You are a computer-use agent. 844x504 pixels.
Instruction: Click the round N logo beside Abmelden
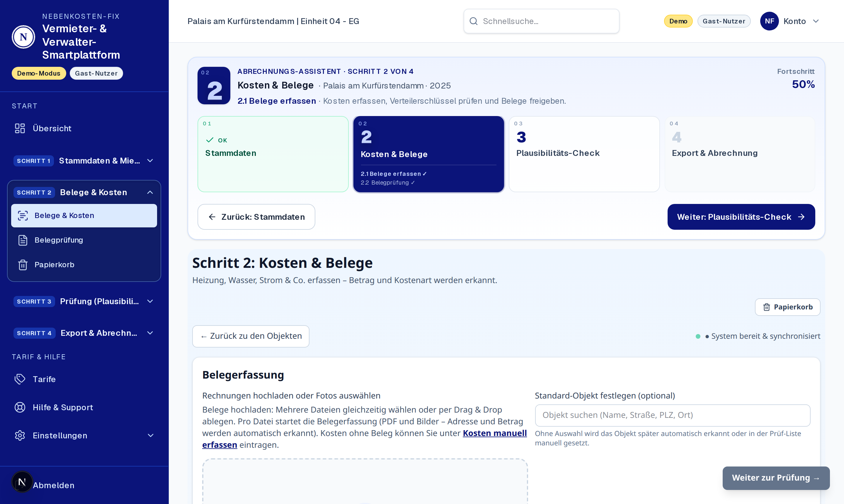tap(22, 482)
